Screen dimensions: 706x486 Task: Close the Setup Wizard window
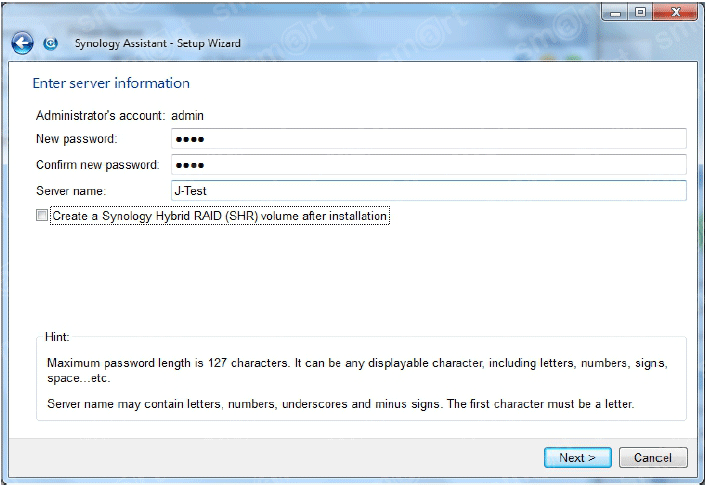[675, 13]
